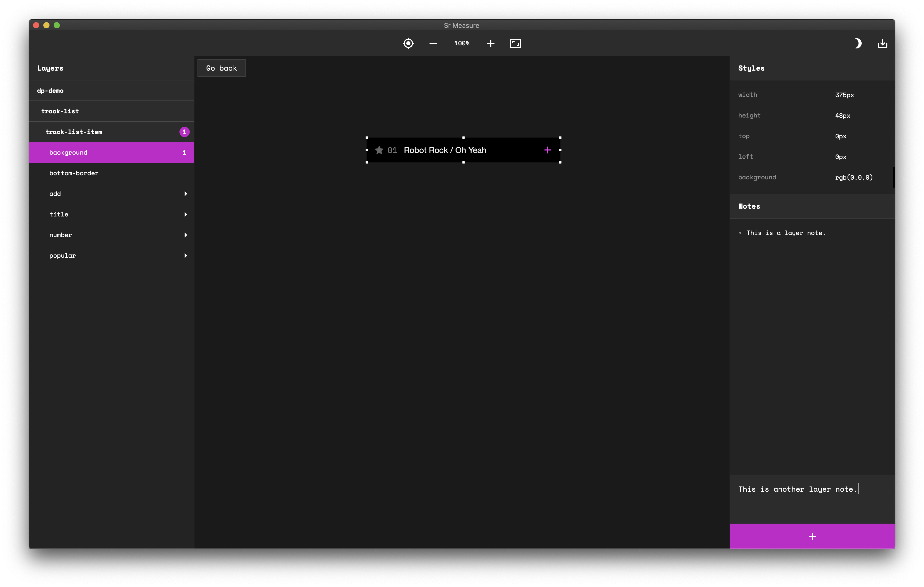The image size is (924, 587).
Task: Click the 100% zoom level label
Action: tap(462, 43)
